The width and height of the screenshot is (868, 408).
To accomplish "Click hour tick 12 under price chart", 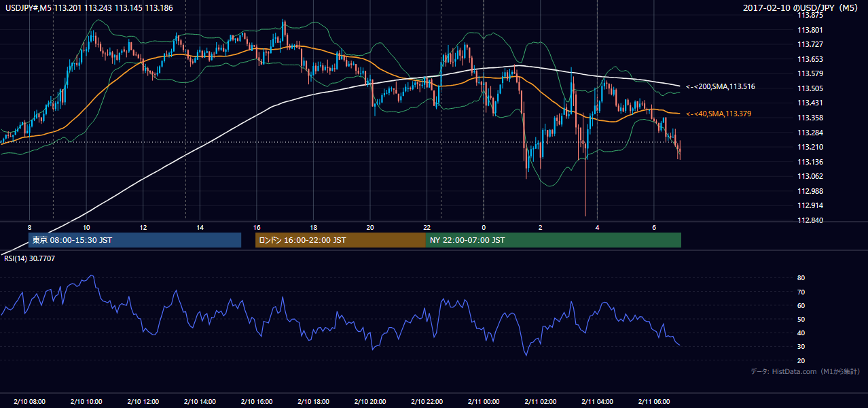I will (143, 226).
